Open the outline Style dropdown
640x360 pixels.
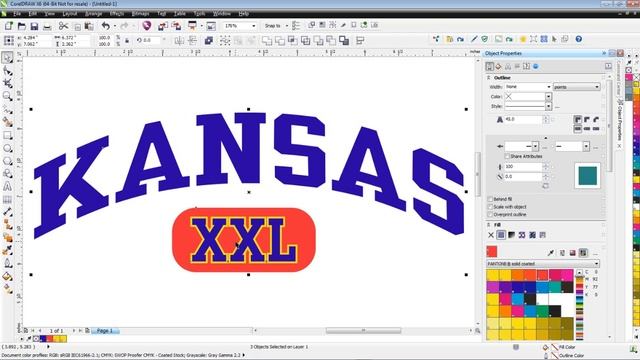pyautogui.click(x=548, y=107)
